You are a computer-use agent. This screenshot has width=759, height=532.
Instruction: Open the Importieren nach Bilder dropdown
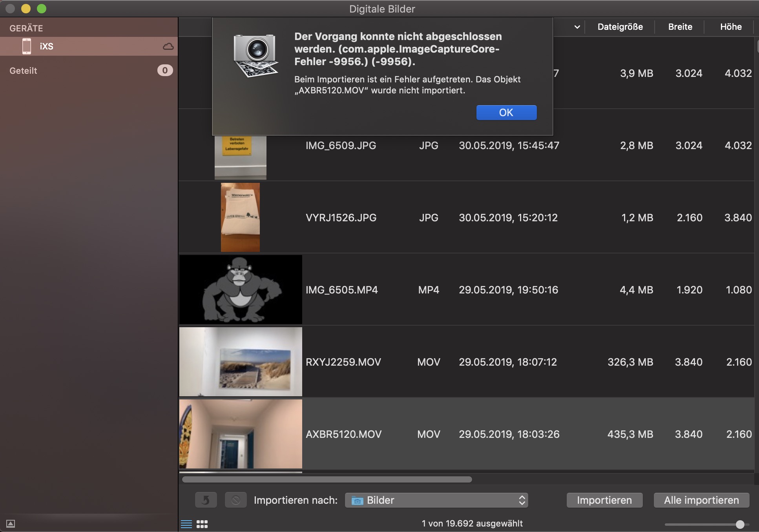[436, 500]
